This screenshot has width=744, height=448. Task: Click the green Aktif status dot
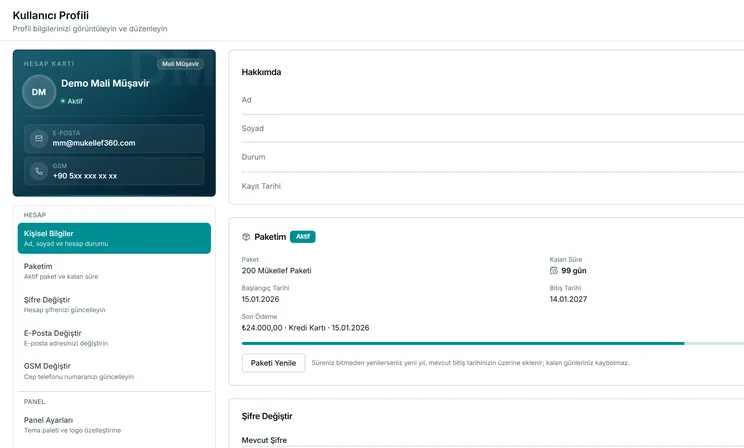(63, 101)
